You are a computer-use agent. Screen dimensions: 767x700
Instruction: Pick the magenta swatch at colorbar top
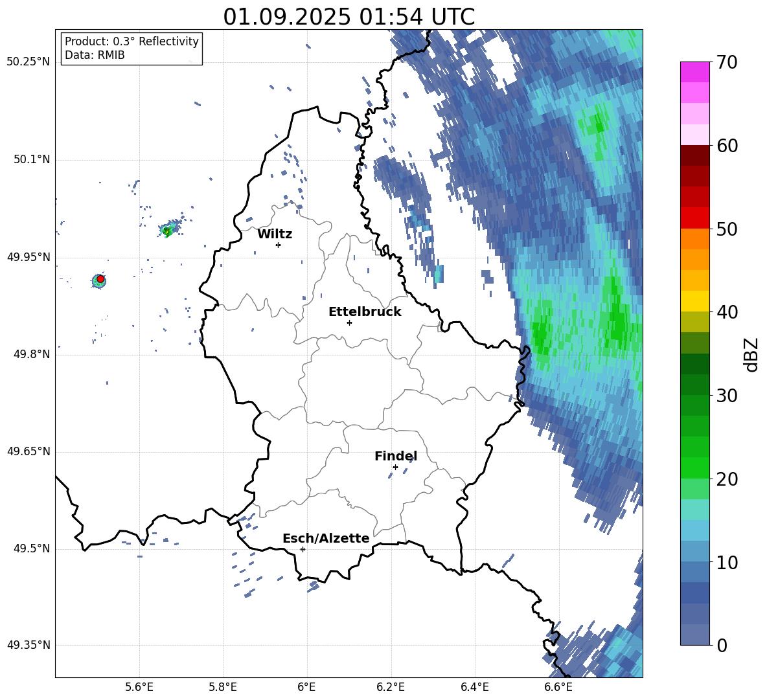(x=694, y=72)
